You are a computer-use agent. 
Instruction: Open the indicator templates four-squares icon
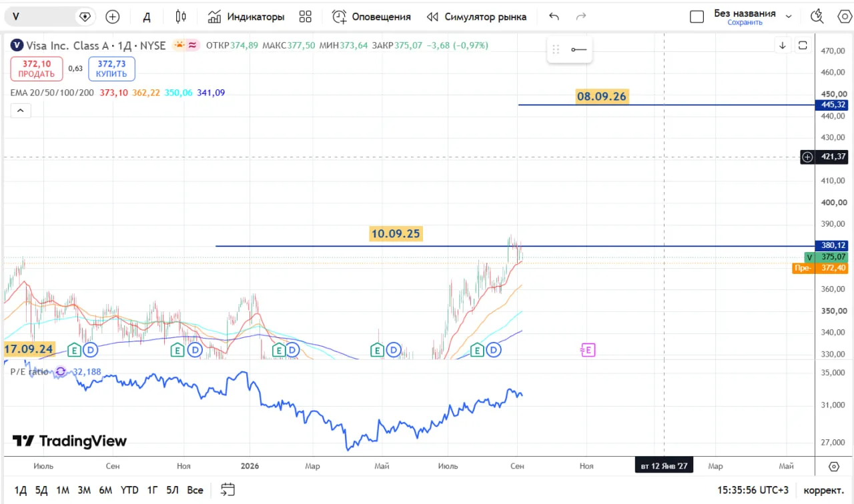coord(306,17)
